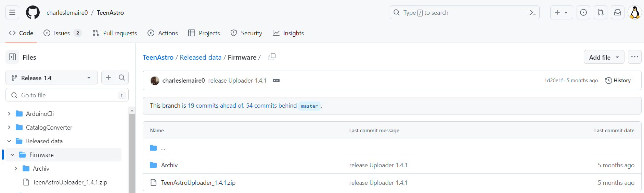Go up to parent directory row
Viewport: 644px width, 193px height.
392,148
